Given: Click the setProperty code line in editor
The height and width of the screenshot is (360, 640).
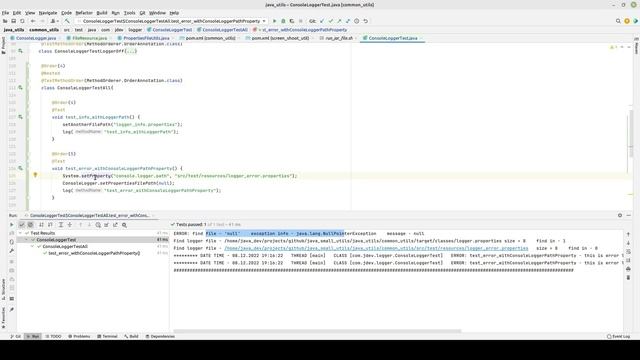Looking at the screenshot, I should [x=180, y=176].
